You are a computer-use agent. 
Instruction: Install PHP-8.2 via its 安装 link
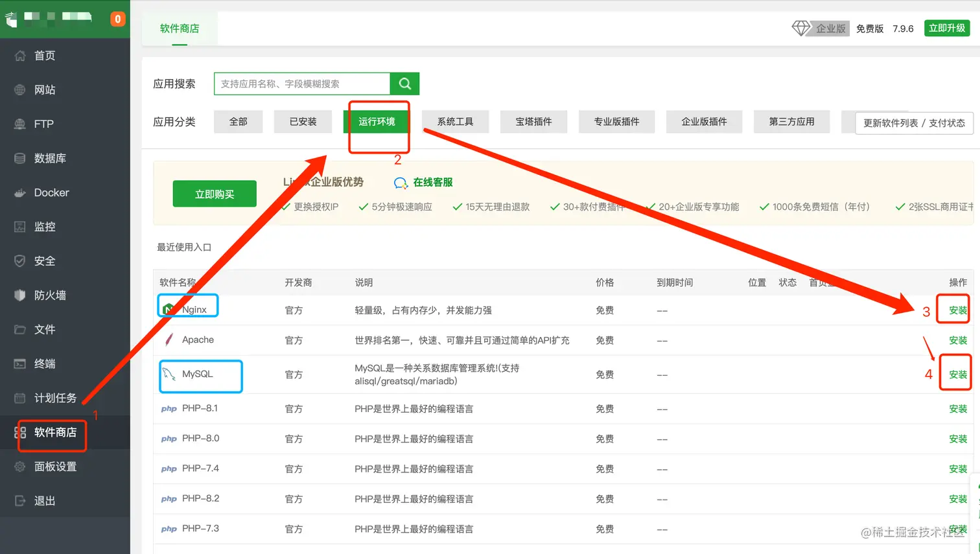pos(958,499)
